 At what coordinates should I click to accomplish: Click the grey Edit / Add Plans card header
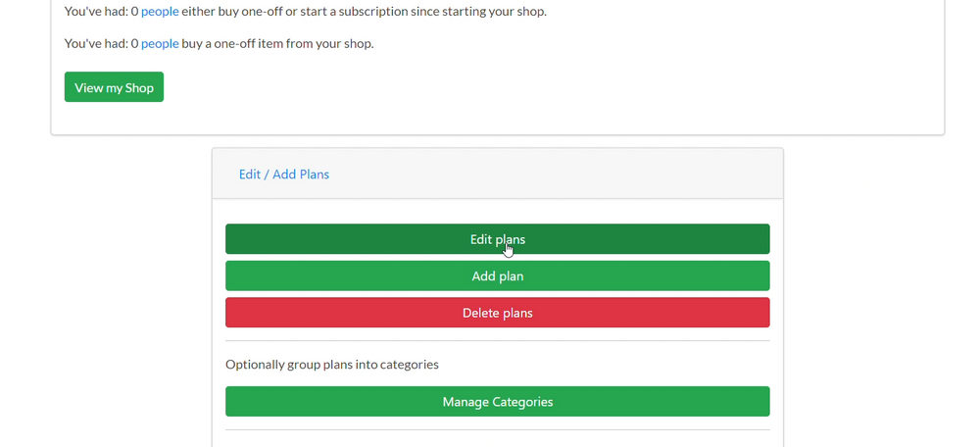click(498, 174)
